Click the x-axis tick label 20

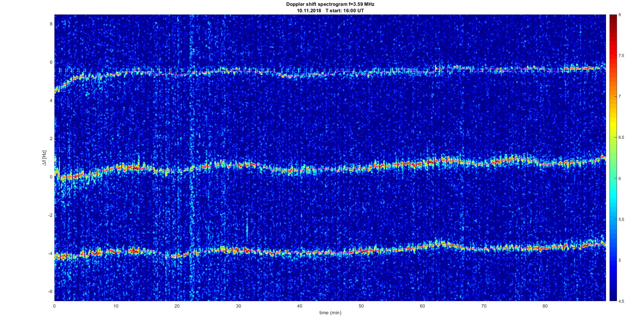(x=177, y=306)
